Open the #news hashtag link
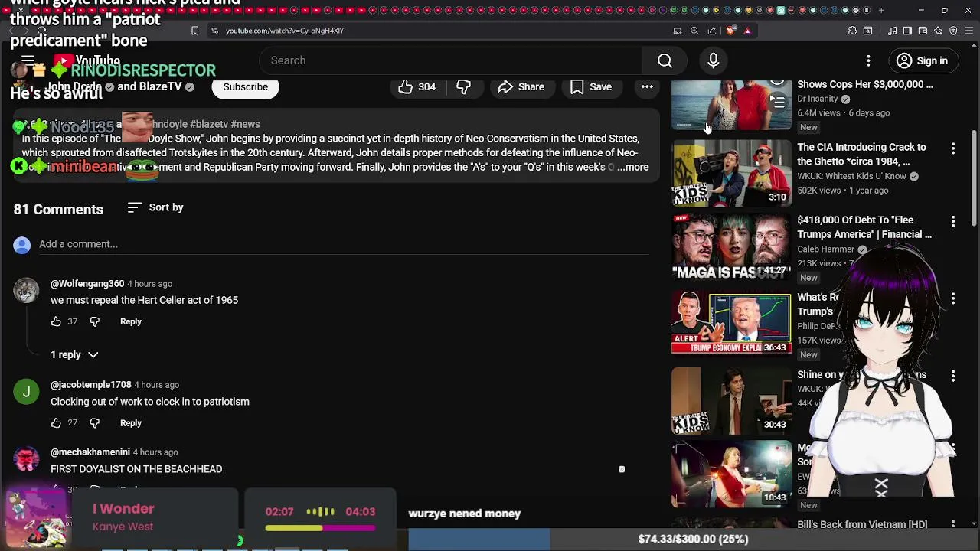Image resolution: width=980 pixels, height=551 pixels. 245,124
